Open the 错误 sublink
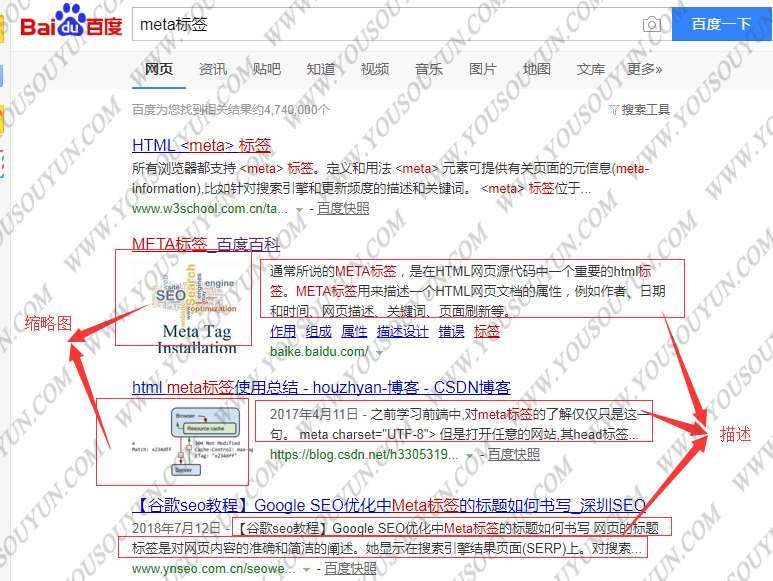 pos(452,332)
